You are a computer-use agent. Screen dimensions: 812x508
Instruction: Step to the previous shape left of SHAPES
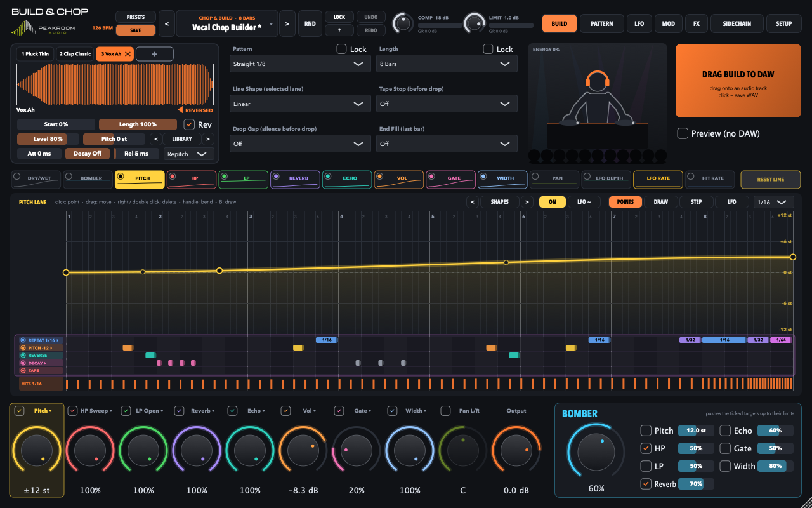click(473, 202)
